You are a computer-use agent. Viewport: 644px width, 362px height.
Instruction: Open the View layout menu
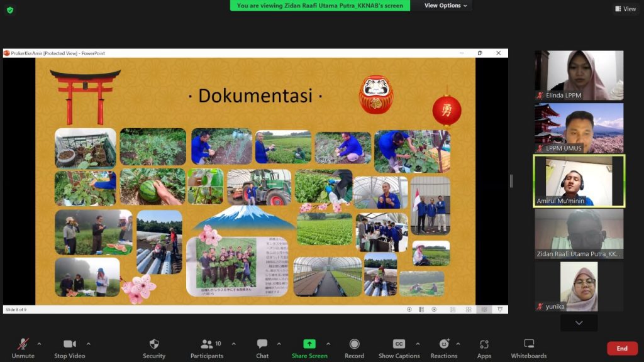625,9
